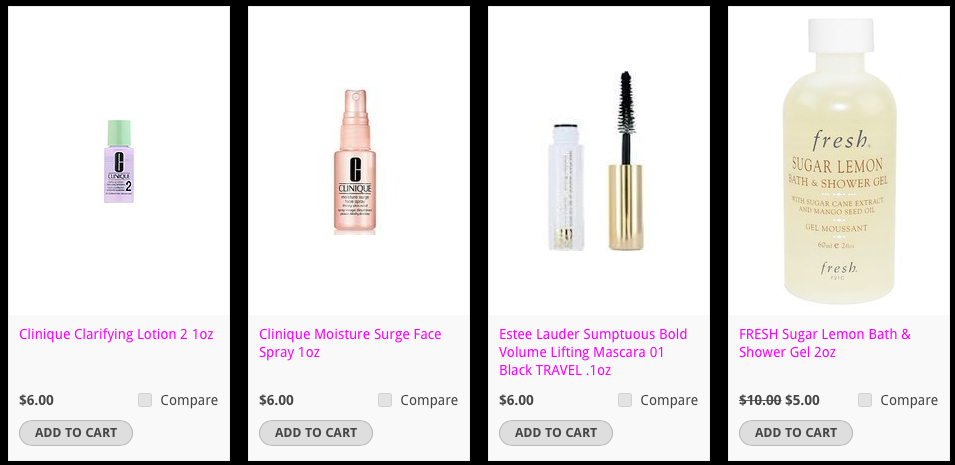The width and height of the screenshot is (955, 465).
Task: Add Clinique Clarifying Lotion 2 to cart
Action: (76, 433)
